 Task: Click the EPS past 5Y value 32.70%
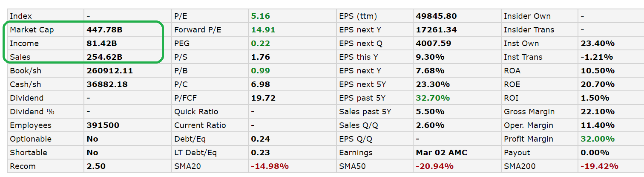point(433,98)
